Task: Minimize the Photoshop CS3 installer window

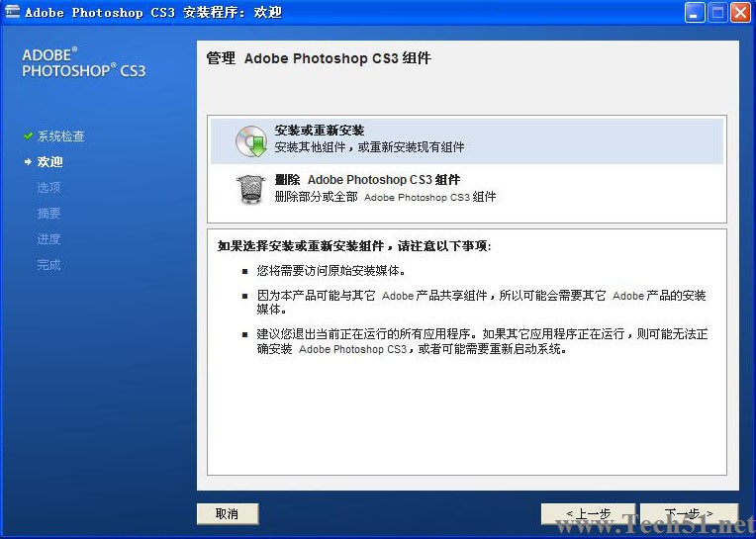Action: [695, 13]
